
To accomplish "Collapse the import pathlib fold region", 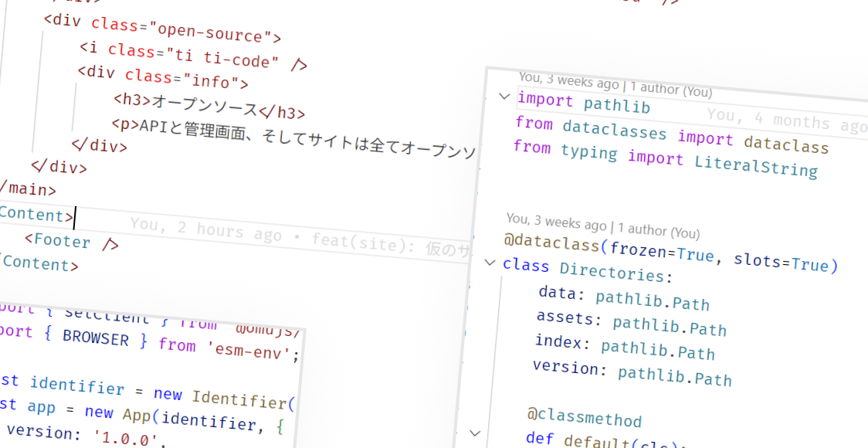I will pyautogui.click(x=504, y=97).
